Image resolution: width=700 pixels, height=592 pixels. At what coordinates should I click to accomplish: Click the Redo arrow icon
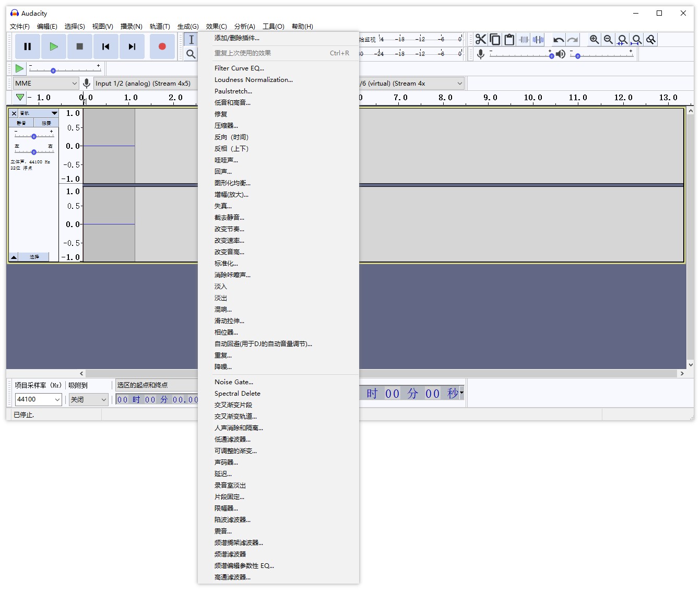[573, 40]
